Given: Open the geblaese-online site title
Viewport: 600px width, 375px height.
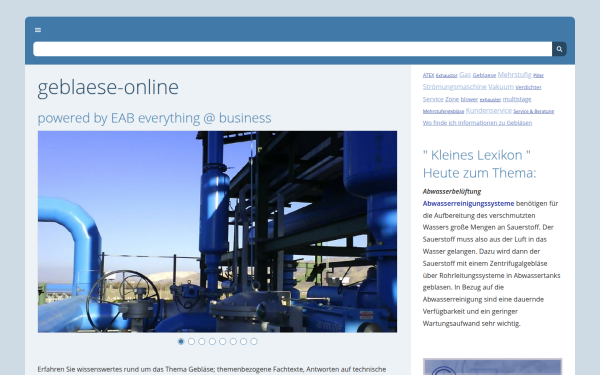Looking at the screenshot, I should pos(108,87).
